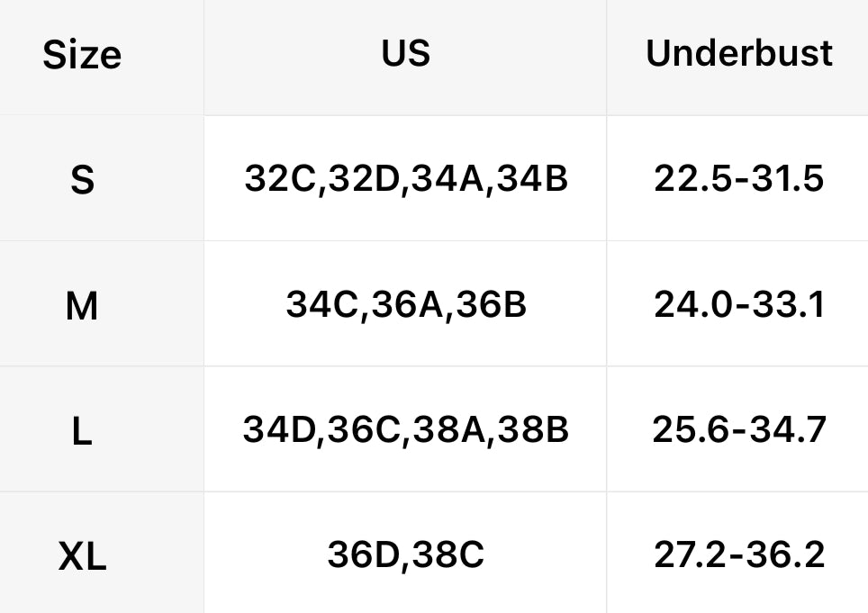This screenshot has height=613, width=868.
Task: Click the 36D,38C US sizes cell
Action: [x=406, y=555]
